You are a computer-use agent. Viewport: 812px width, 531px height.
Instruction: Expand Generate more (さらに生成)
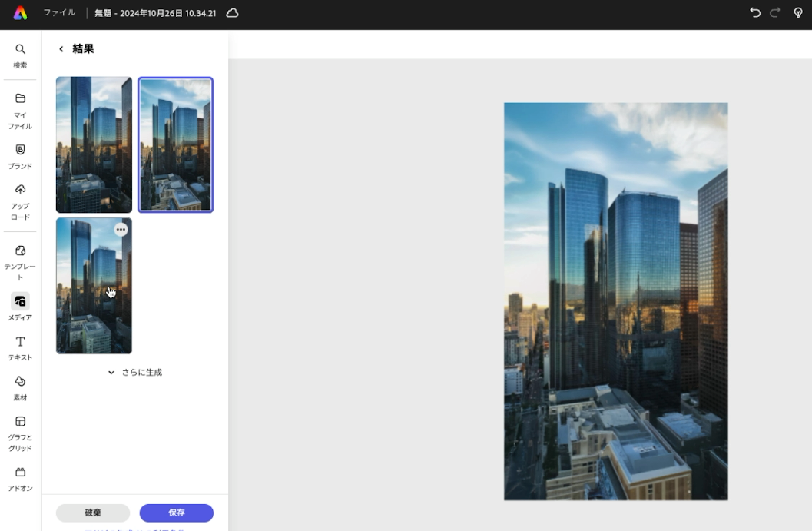click(135, 373)
